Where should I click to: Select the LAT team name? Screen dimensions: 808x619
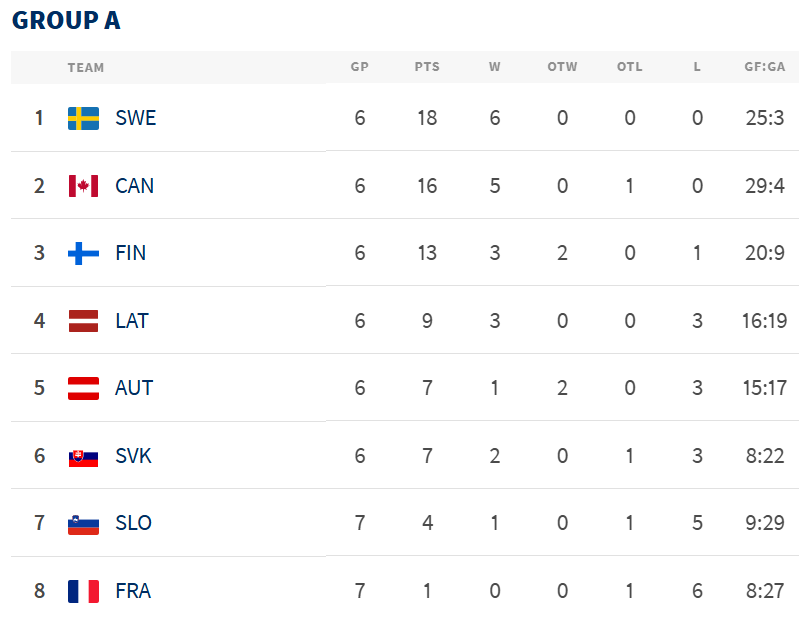click(132, 321)
